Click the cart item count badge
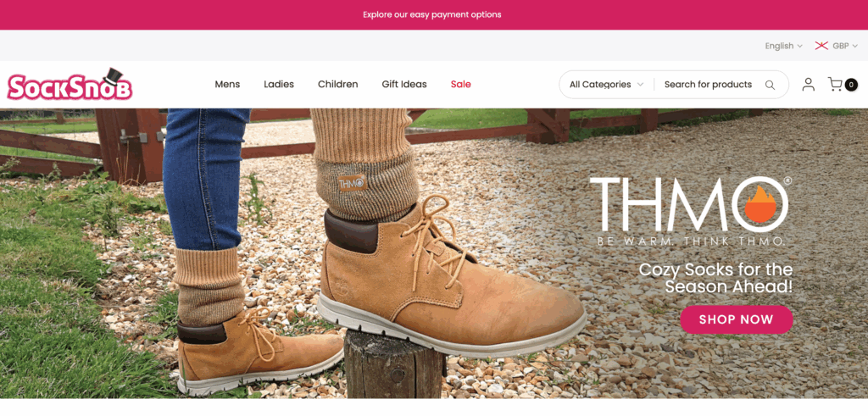The image size is (868, 416). pos(851,85)
